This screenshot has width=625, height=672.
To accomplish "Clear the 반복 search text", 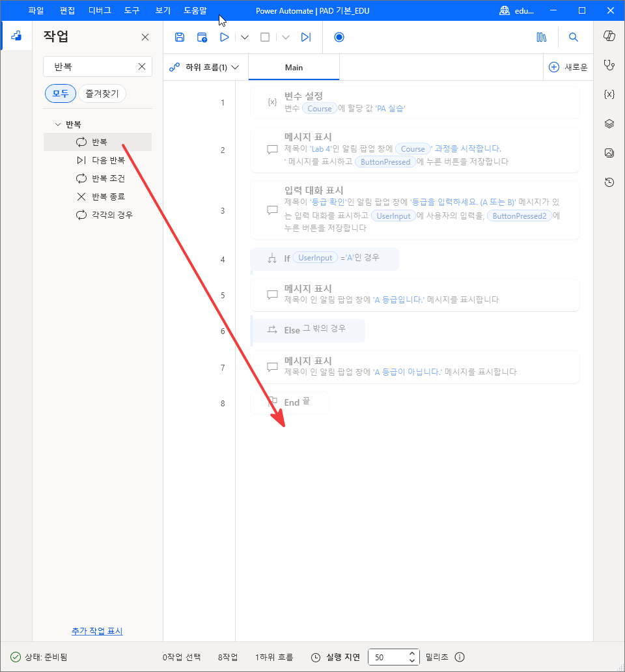I will coord(142,66).
